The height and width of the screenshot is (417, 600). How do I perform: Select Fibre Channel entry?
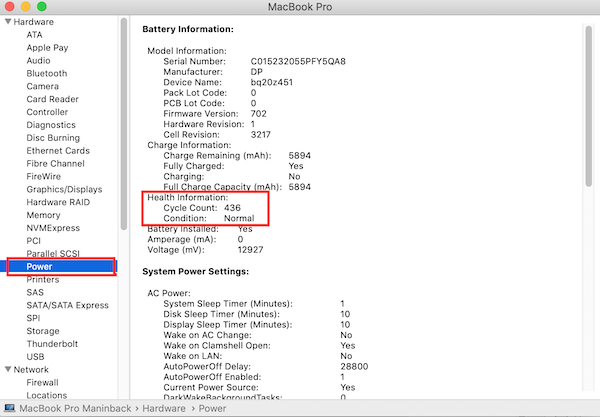[55, 164]
